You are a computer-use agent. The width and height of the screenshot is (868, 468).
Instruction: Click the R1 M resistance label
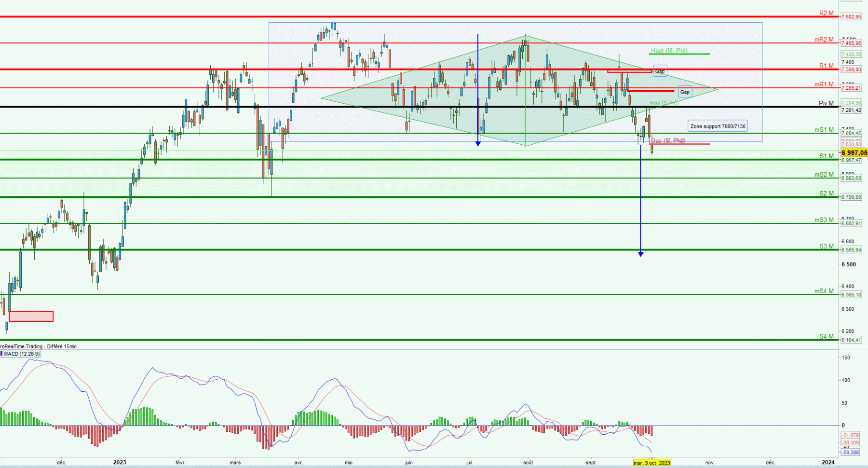point(827,66)
